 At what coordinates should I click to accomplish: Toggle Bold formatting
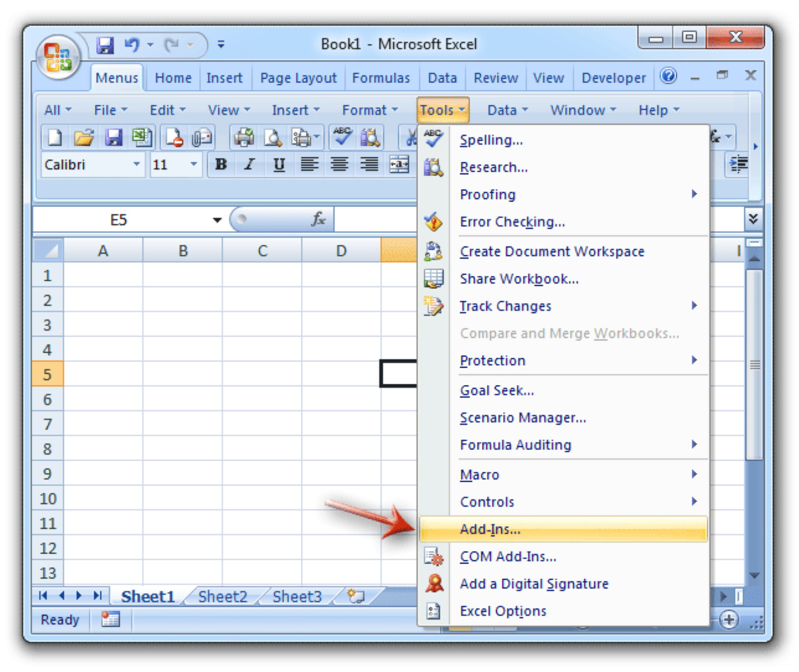(220, 165)
